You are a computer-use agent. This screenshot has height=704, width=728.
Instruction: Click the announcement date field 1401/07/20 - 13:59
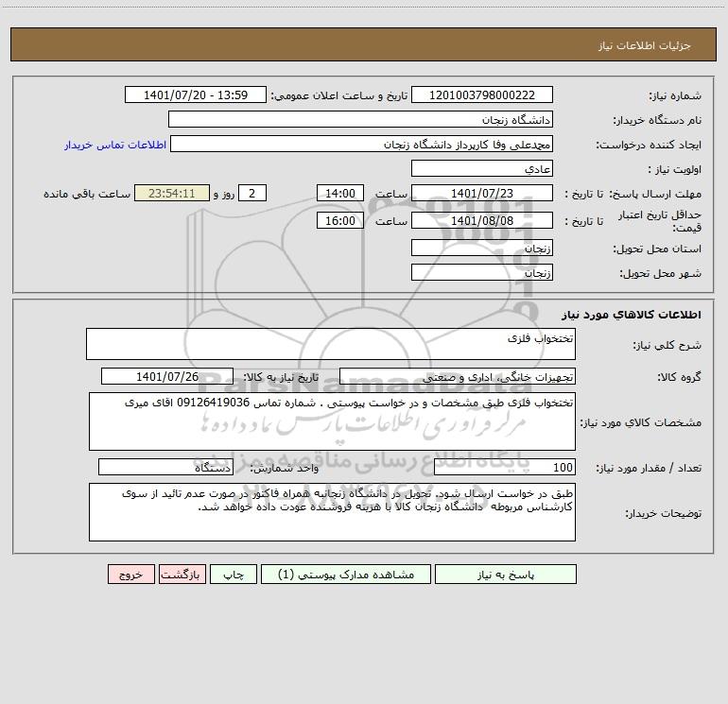point(196,94)
